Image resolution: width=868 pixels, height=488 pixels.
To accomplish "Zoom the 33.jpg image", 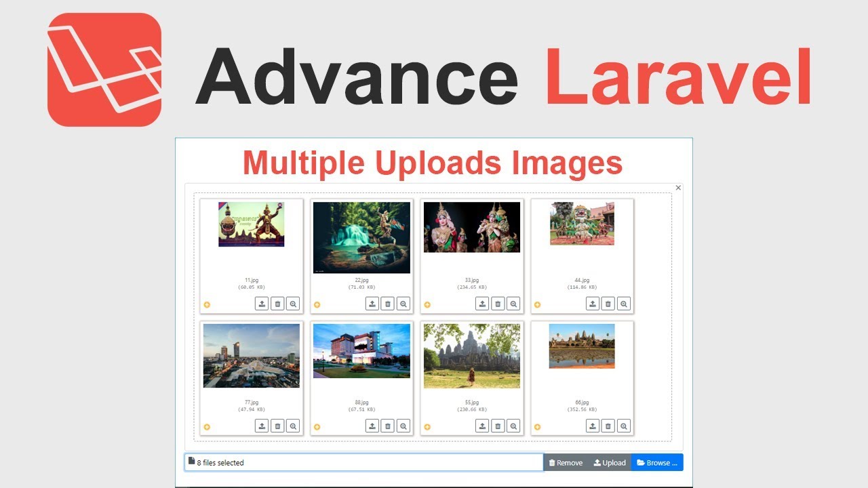I will coord(513,304).
